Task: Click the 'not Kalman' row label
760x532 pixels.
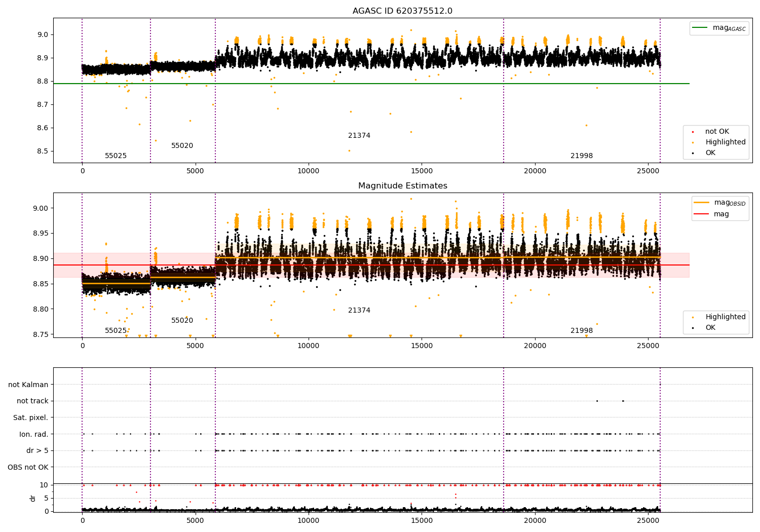Action: point(28,385)
